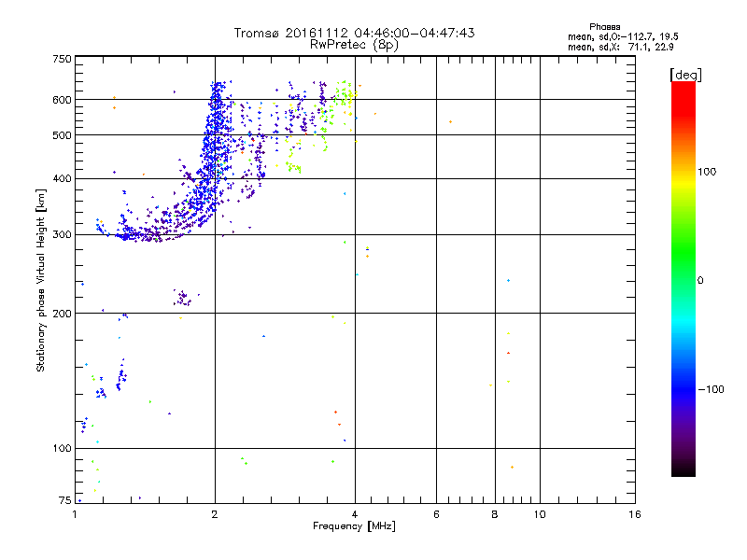Click the x-axis tick label '10'

tap(540, 514)
